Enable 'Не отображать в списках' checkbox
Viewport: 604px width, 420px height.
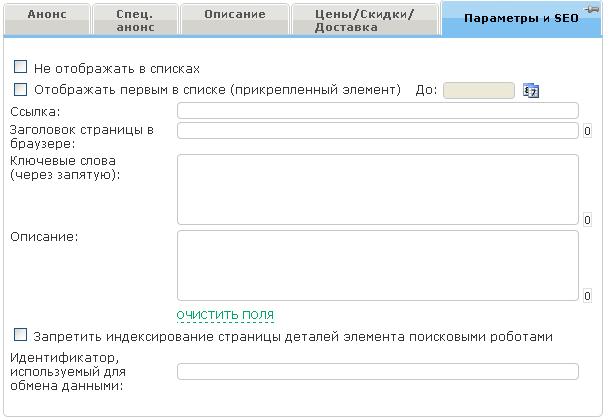[20, 68]
